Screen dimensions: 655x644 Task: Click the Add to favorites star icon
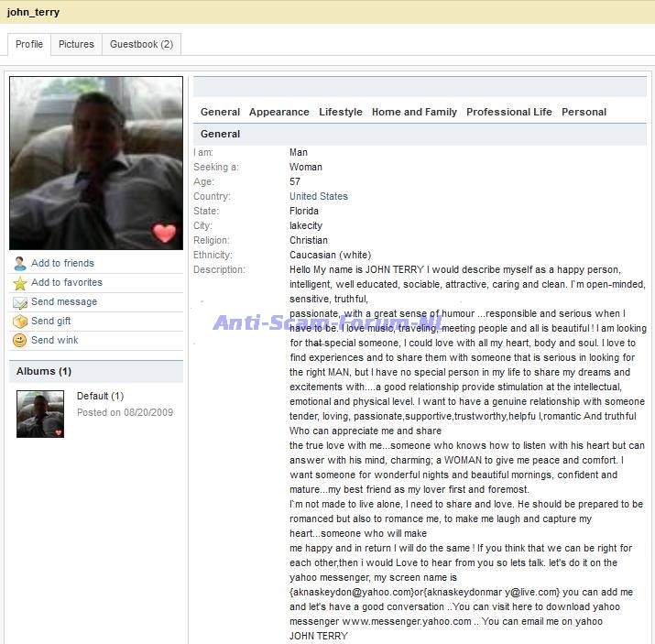[20, 283]
